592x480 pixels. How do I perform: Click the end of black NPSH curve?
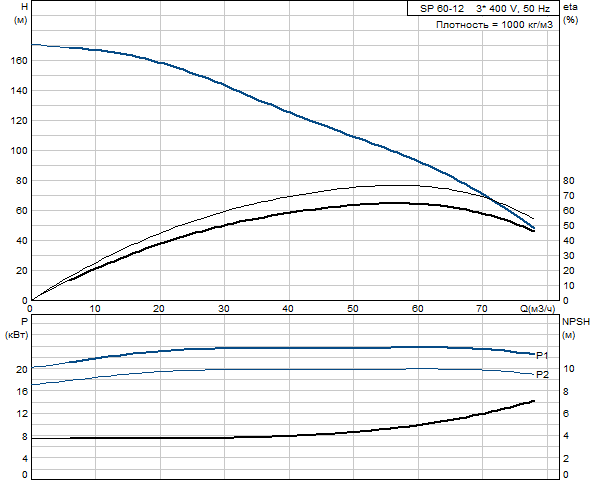[x=533, y=401]
